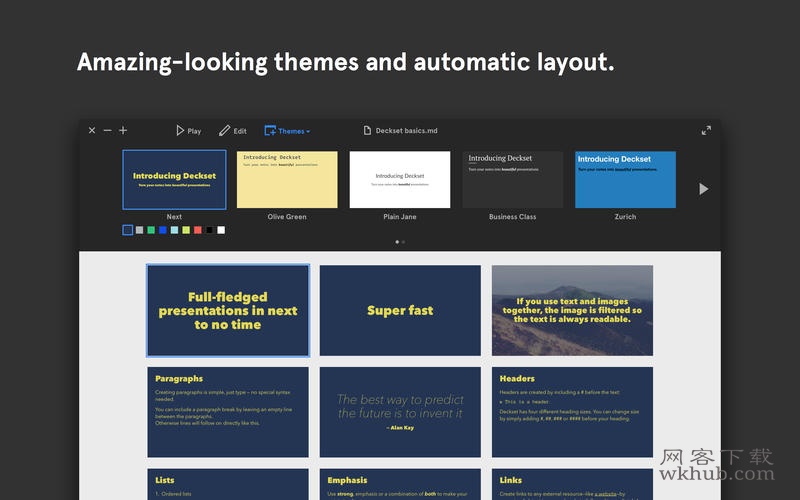This screenshot has width=800, height=500.
Task: Apply the bright blue color swatch
Action: [163, 230]
